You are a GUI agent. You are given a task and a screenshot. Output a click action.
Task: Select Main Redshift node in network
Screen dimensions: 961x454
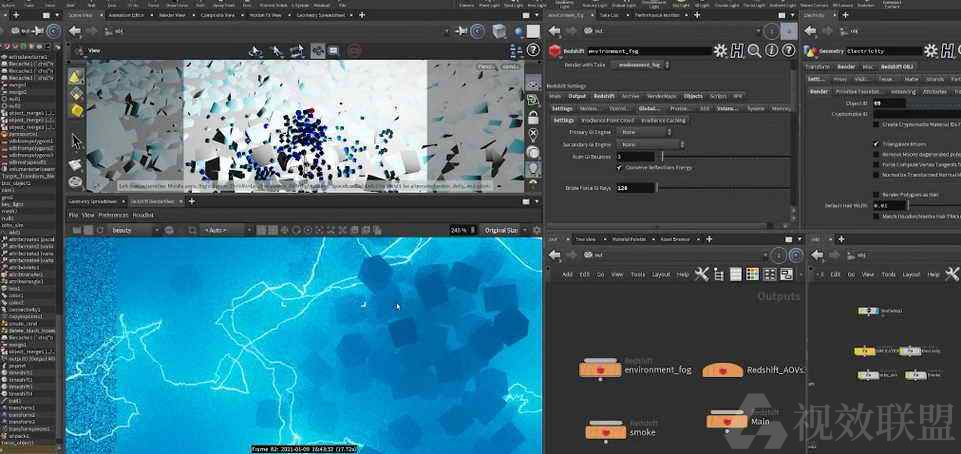point(726,420)
